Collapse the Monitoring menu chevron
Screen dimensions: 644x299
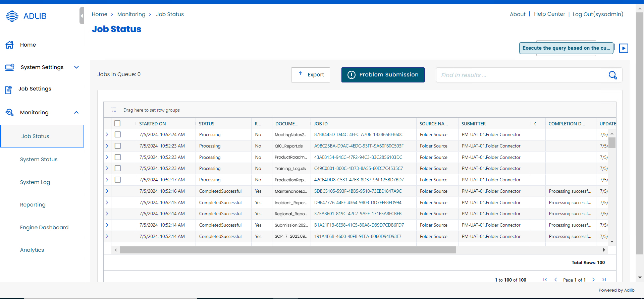click(76, 113)
